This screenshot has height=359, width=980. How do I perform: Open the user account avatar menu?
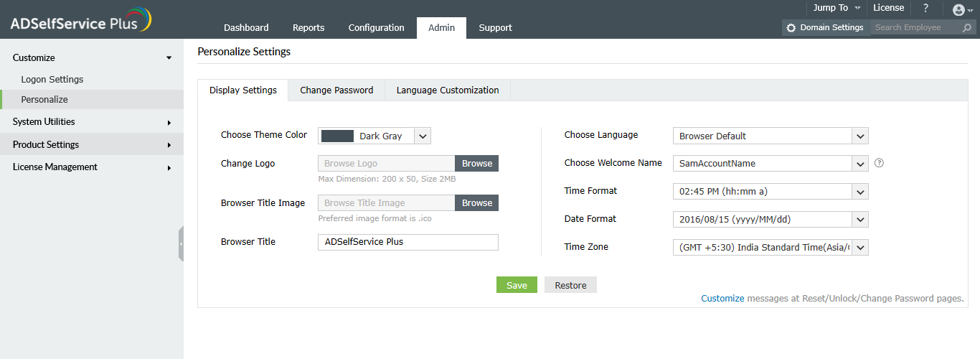pyautogui.click(x=958, y=9)
